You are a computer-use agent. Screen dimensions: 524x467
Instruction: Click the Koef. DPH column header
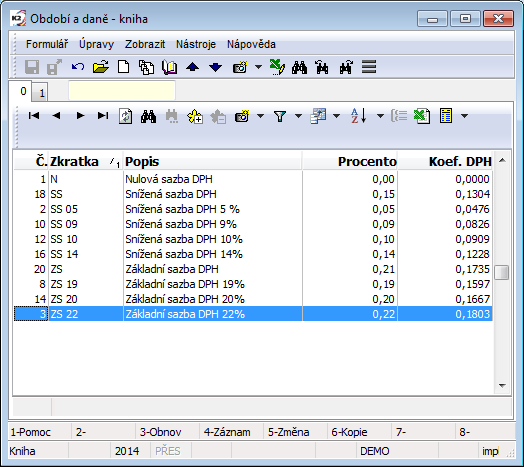(x=445, y=161)
